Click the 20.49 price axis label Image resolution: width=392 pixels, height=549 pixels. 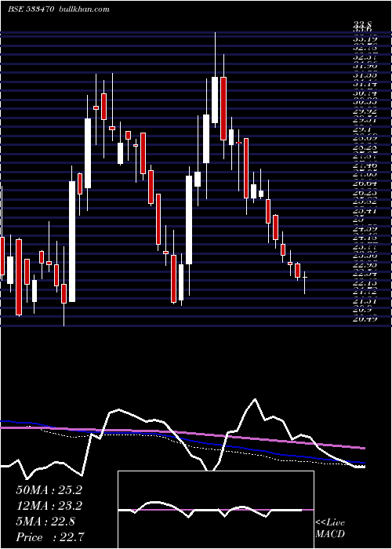pyautogui.click(x=365, y=318)
